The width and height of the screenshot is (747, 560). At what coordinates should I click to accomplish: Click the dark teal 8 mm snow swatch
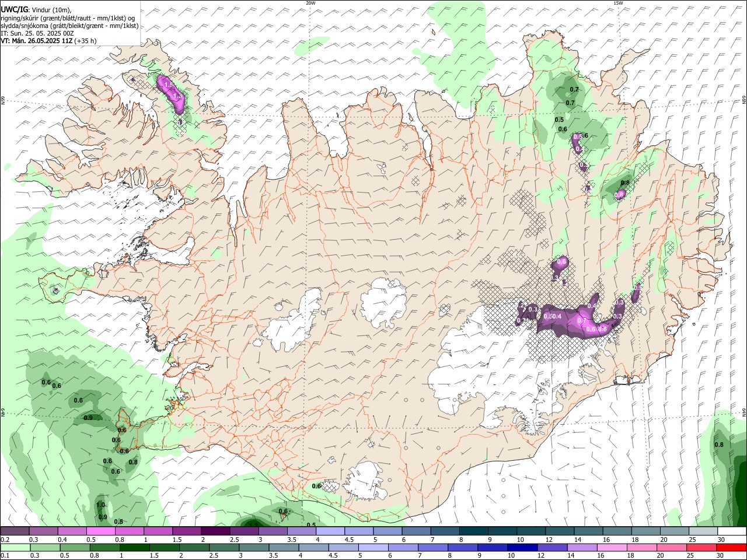[x=473, y=531]
